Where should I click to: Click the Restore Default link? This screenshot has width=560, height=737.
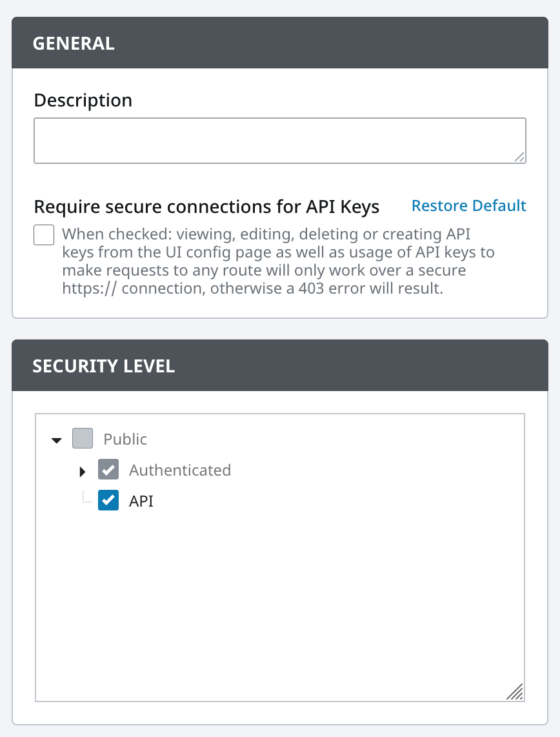pyautogui.click(x=468, y=206)
